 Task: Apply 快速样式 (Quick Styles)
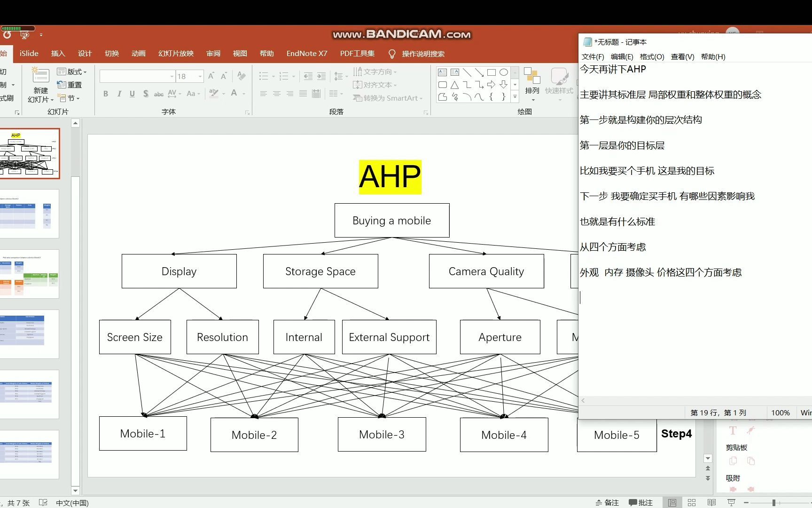point(559,85)
